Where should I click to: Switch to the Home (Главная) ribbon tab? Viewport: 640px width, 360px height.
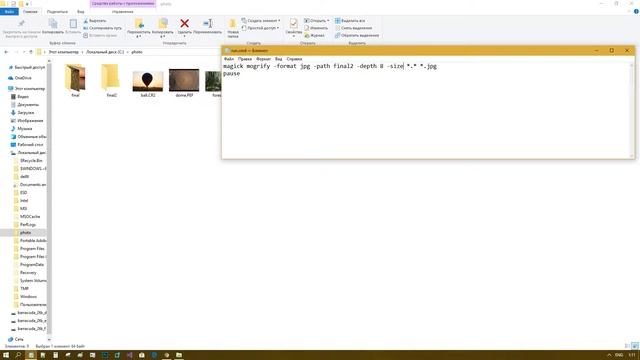[30, 11]
